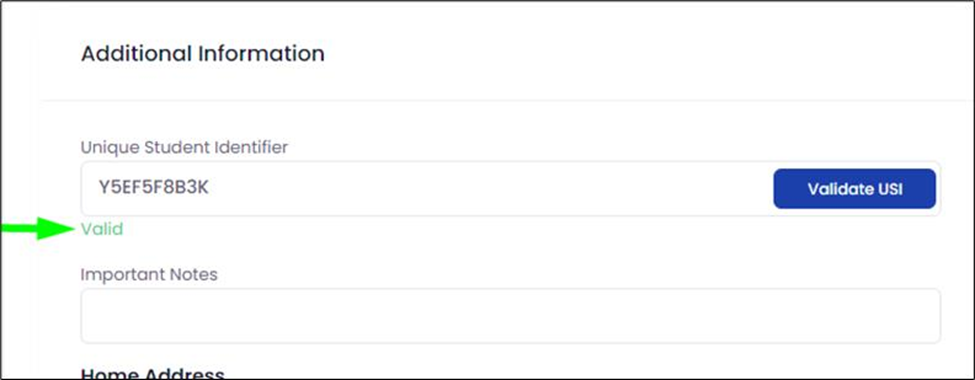Click the tail of the green arrow
The height and width of the screenshot is (380, 975).
19,228
